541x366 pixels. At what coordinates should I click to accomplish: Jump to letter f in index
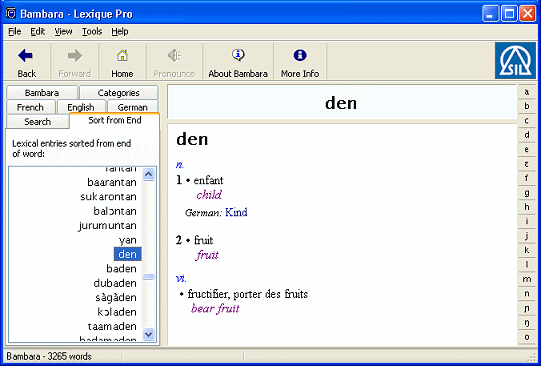coord(527,178)
